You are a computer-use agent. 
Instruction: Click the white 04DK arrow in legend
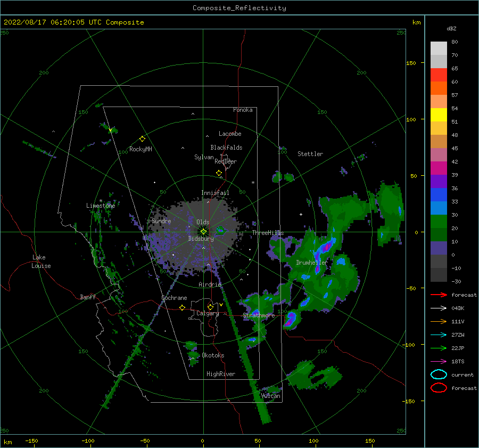pyautogui.click(x=439, y=308)
